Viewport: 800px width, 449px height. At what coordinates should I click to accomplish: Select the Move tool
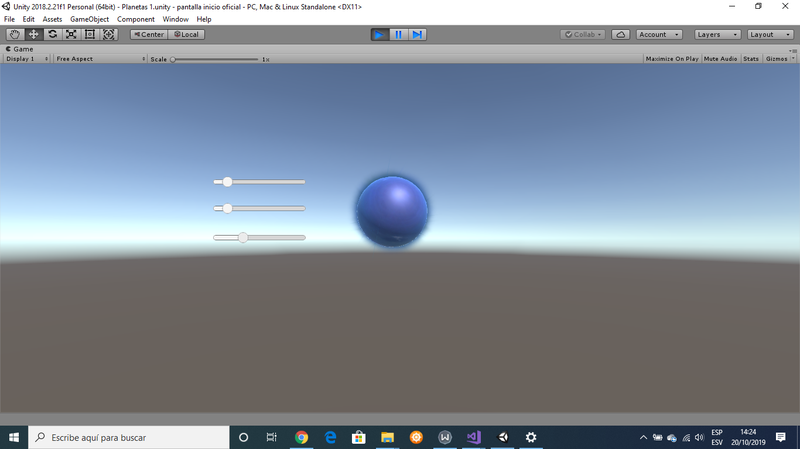click(33, 34)
